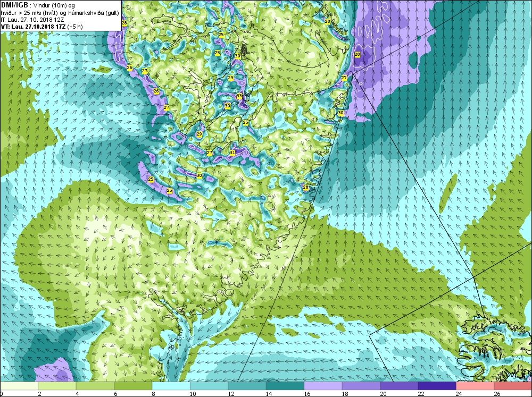Click the legend scale value 0
This screenshot has width=532, height=397.
tap(2, 394)
